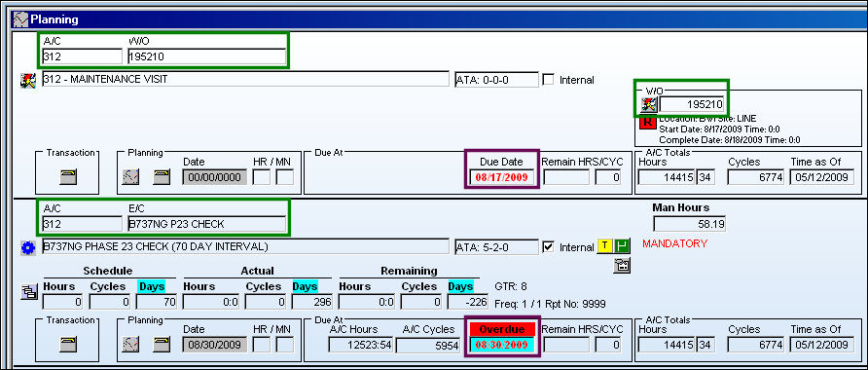Open Planning folder icon in lower section
868x370 pixels.
[162, 344]
